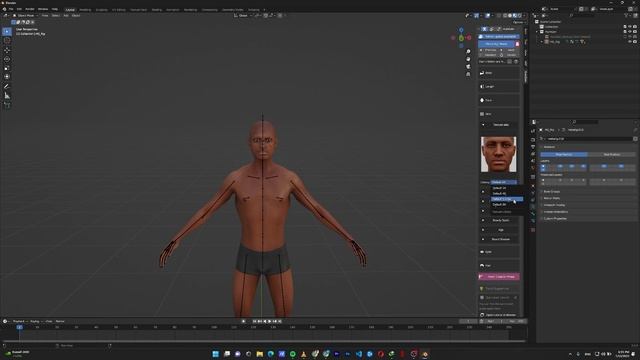
Task: Select the Add Cube tool
Action: pyautogui.click(x=7, y=105)
